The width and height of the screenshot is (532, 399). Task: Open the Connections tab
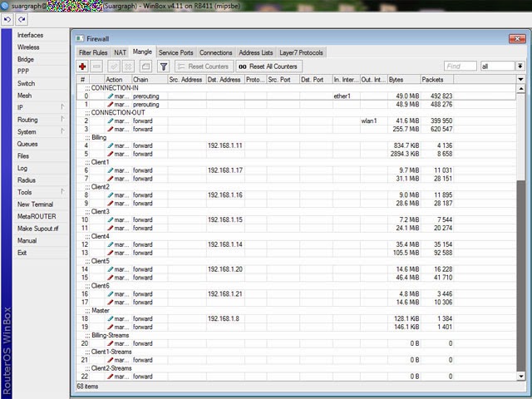[x=216, y=52]
